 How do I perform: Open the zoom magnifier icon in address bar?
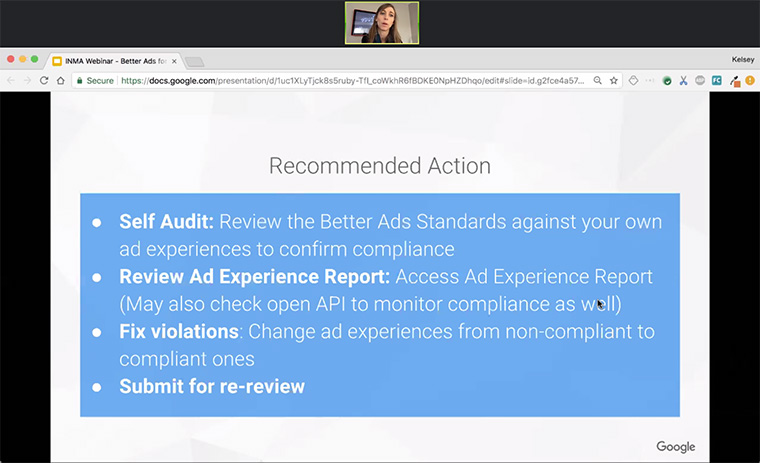(x=598, y=80)
